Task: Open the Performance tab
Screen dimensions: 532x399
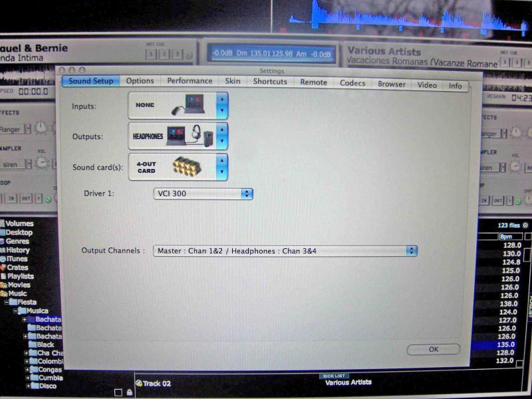Action: [190, 81]
